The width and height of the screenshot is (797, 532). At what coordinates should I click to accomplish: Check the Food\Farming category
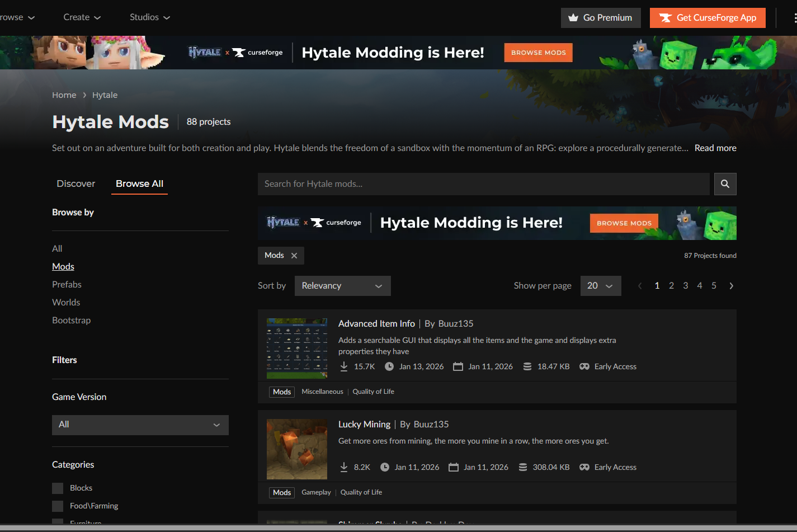[x=57, y=506]
